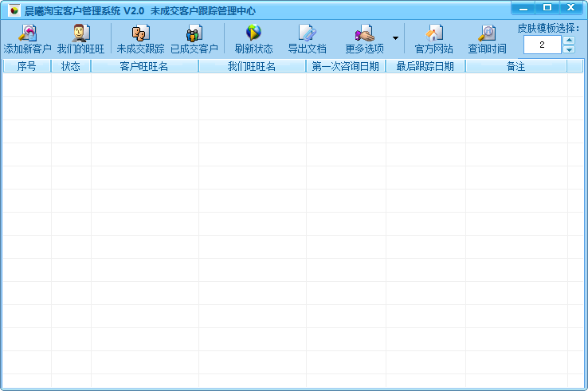This screenshot has width=588, height=391.
Task: Close the 晨曦淘宝客户管理系统 window
Action: 571,8
